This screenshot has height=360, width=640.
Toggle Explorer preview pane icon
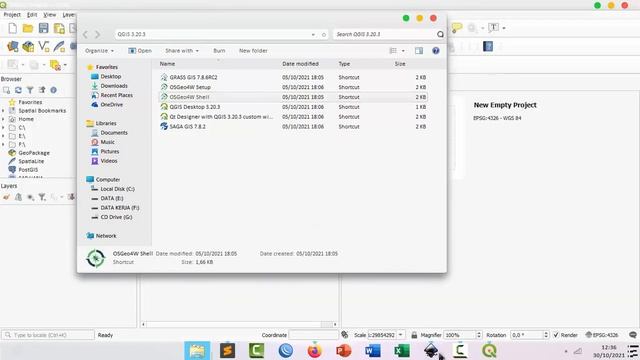(419, 51)
